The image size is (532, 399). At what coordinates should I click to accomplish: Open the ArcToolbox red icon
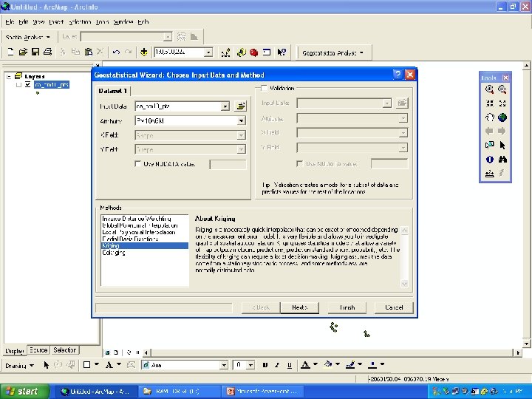click(x=253, y=52)
